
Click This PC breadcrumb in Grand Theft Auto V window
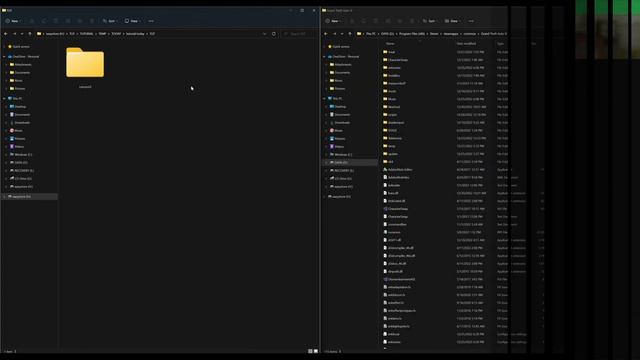pos(371,34)
